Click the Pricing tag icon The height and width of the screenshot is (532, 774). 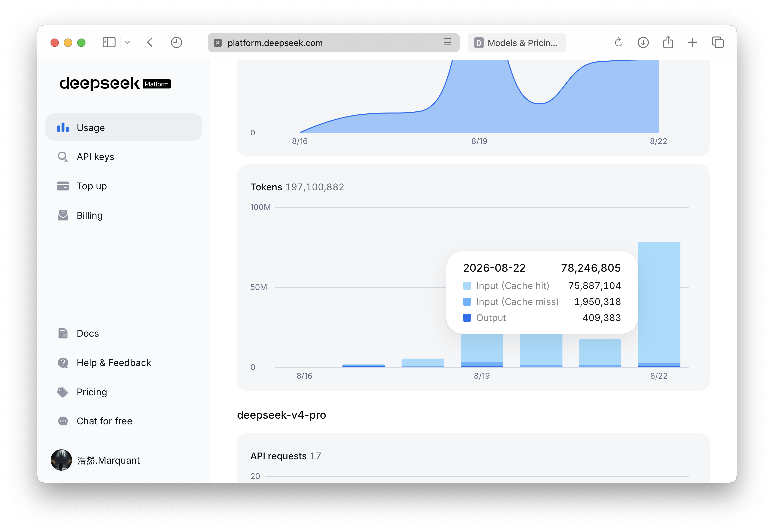point(63,392)
